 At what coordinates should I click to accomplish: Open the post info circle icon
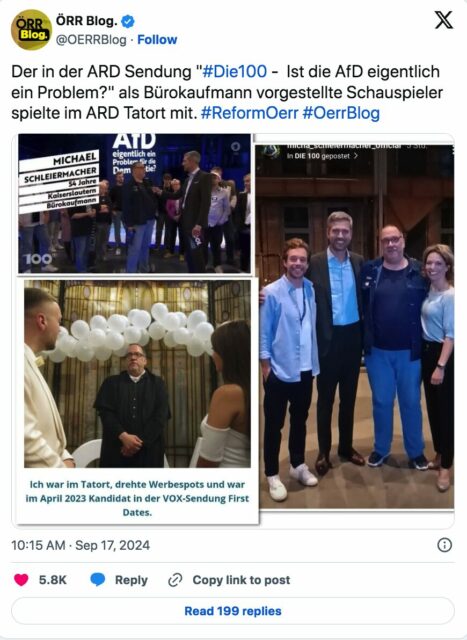click(x=445, y=545)
